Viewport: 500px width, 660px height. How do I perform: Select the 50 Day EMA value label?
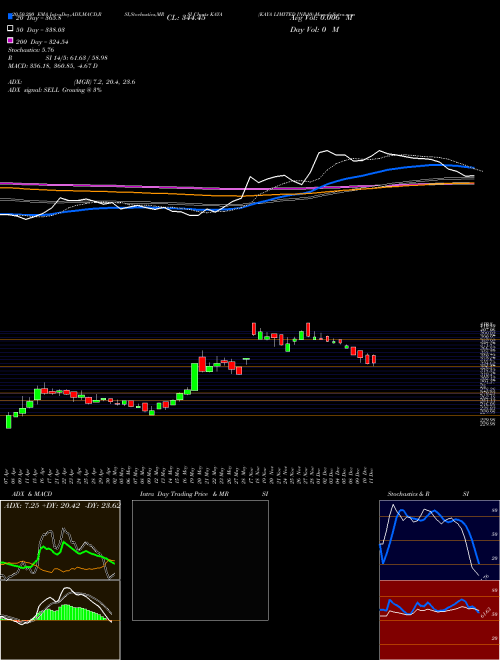coord(40,30)
